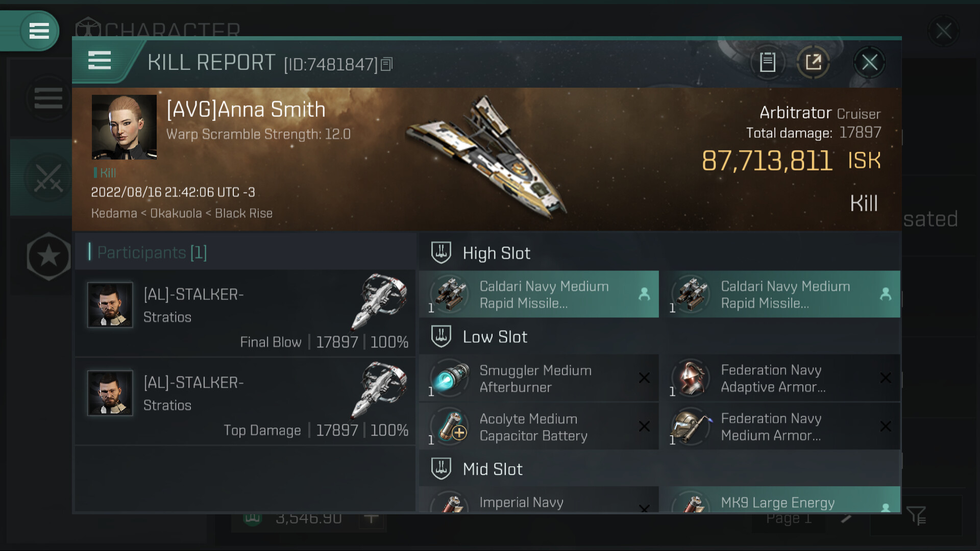980x551 pixels.
Task: Open Top Damage STALKER pilot portrait
Action: [x=110, y=393]
